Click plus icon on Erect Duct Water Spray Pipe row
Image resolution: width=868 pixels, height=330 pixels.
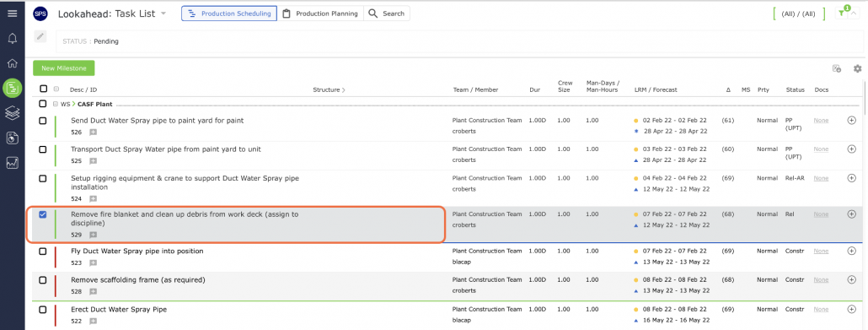852,309
